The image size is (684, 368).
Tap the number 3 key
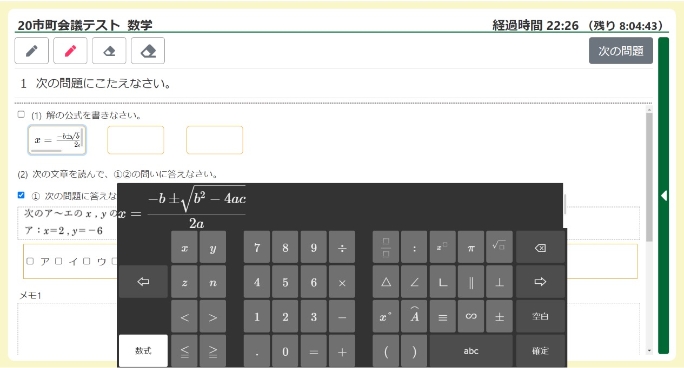(314, 317)
